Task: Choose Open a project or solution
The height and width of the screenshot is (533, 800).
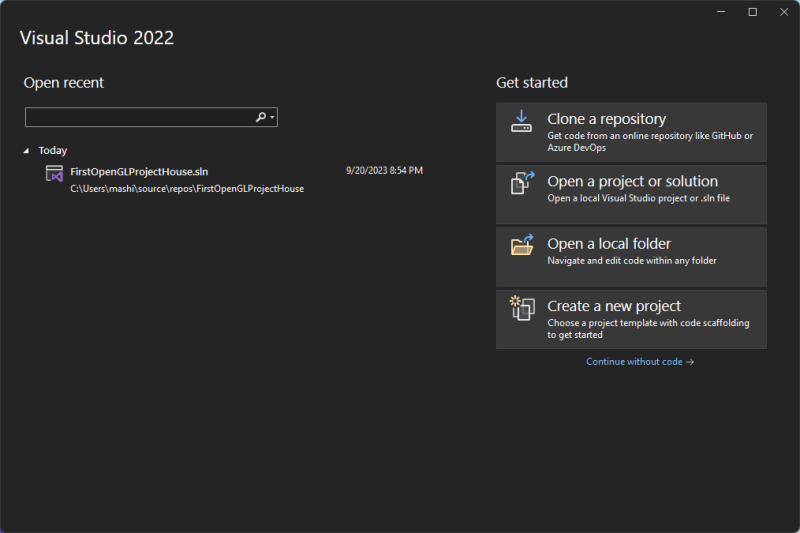Action: point(631,194)
